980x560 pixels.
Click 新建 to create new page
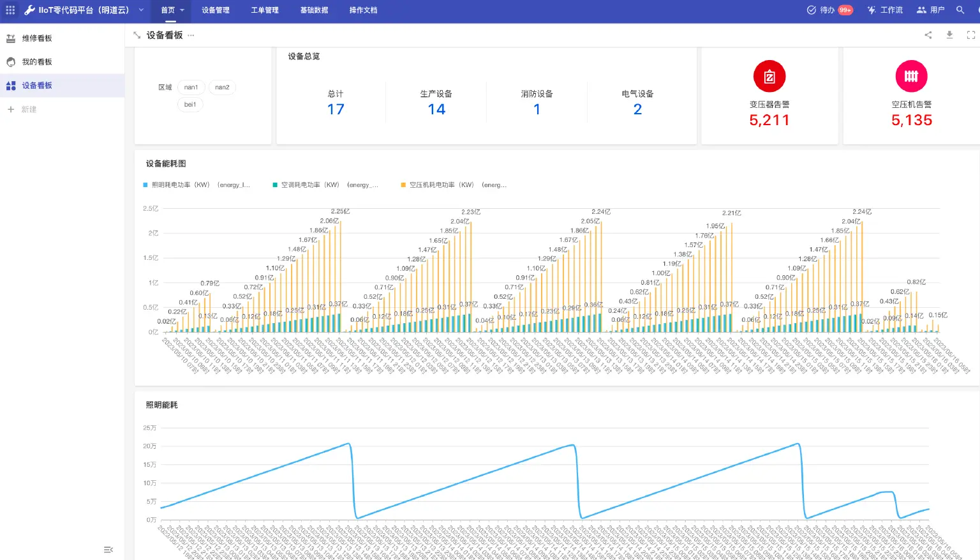click(29, 110)
